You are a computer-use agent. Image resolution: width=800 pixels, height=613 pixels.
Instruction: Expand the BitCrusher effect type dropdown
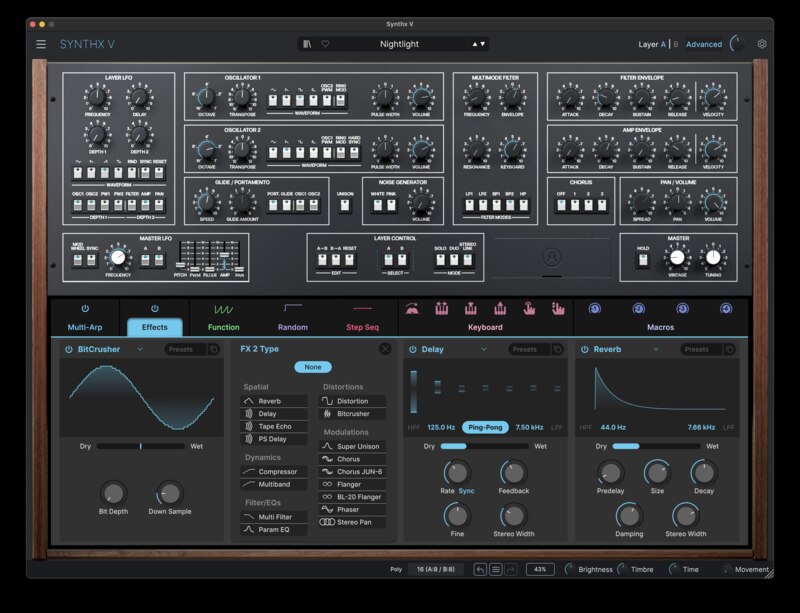(140, 350)
